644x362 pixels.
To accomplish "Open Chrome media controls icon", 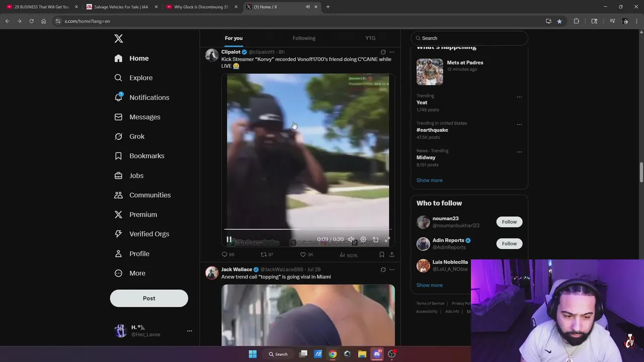I will (x=612, y=21).
